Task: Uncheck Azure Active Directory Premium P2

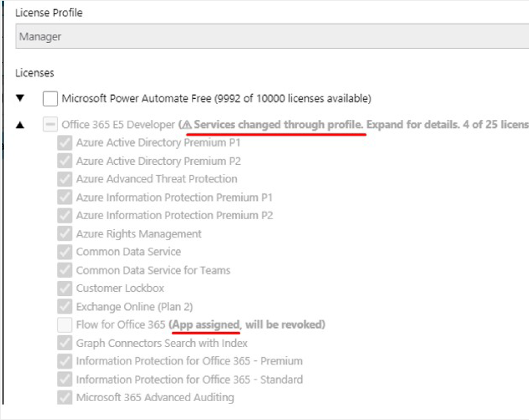Action: click(64, 161)
